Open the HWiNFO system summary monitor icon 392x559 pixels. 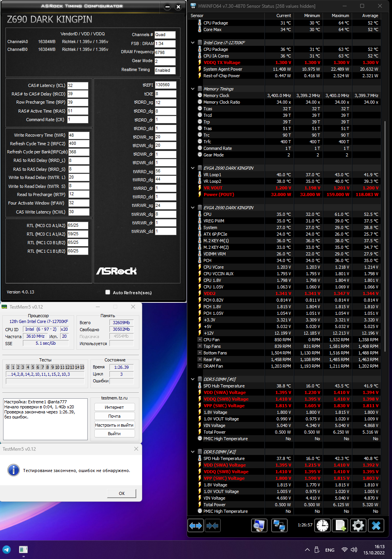click(259, 526)
